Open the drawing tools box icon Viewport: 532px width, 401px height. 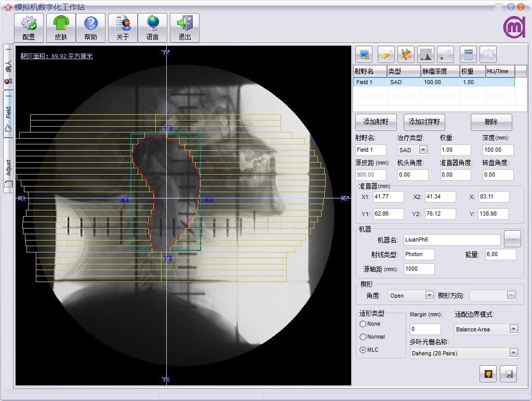pos(406,55)
